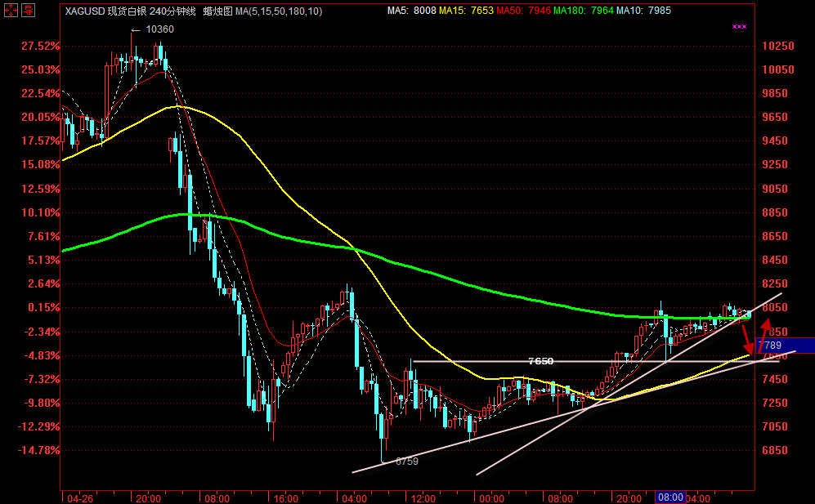The image size is (815, 504).
Task: Click the magenta xxx marker icon
Action: (x=739, y=27)
